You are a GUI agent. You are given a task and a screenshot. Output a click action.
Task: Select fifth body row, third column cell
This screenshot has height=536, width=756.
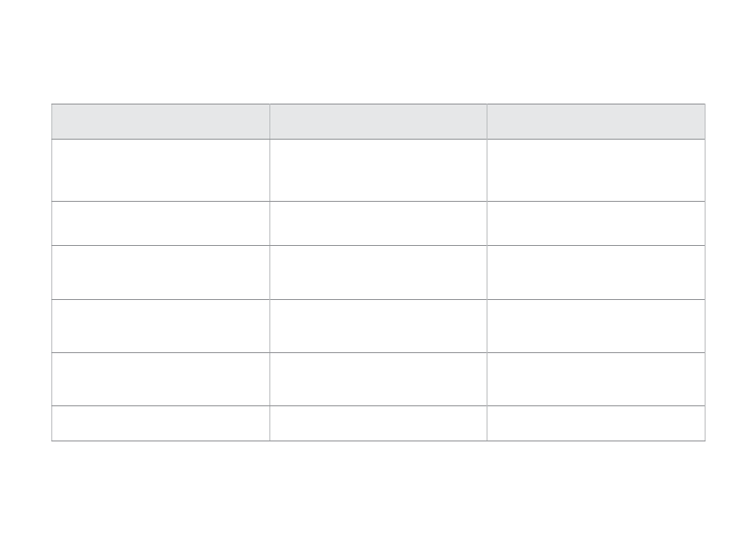coord(596,379)
